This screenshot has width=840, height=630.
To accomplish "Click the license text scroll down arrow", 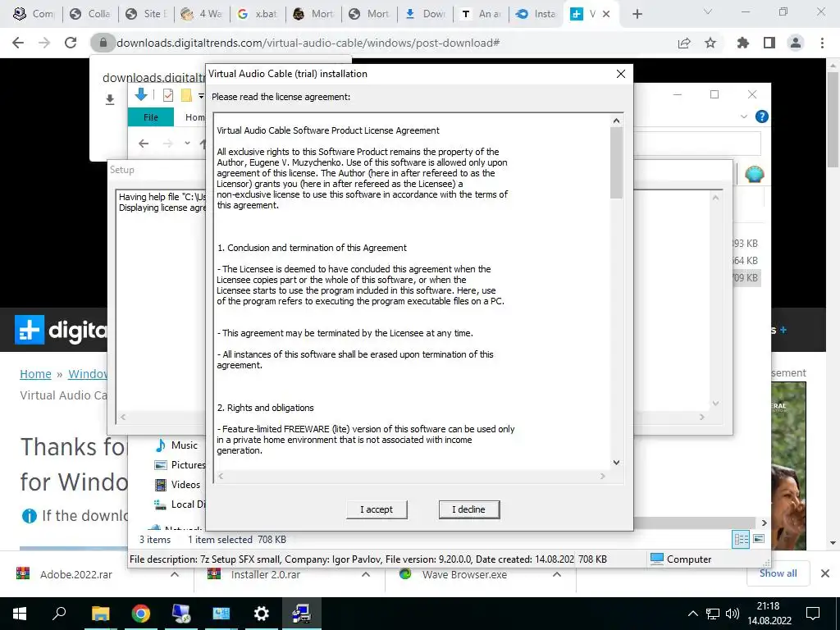I will point(616,463).
